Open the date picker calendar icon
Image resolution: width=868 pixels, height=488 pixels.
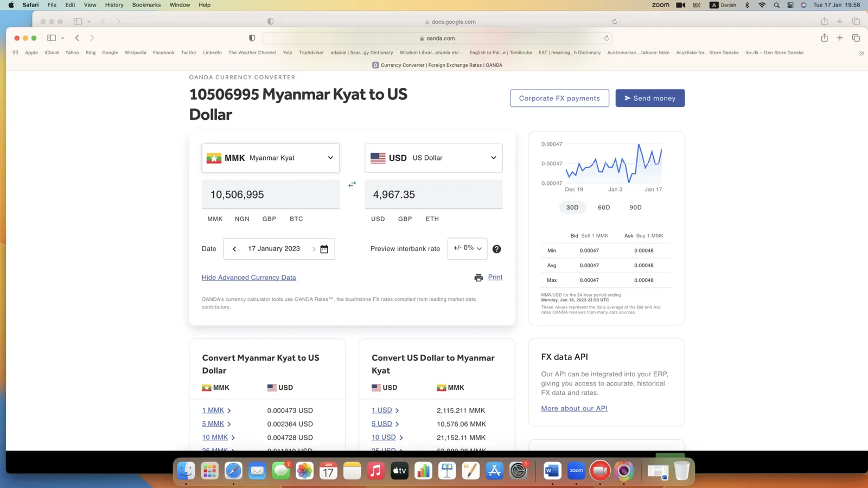click(324, 249)
